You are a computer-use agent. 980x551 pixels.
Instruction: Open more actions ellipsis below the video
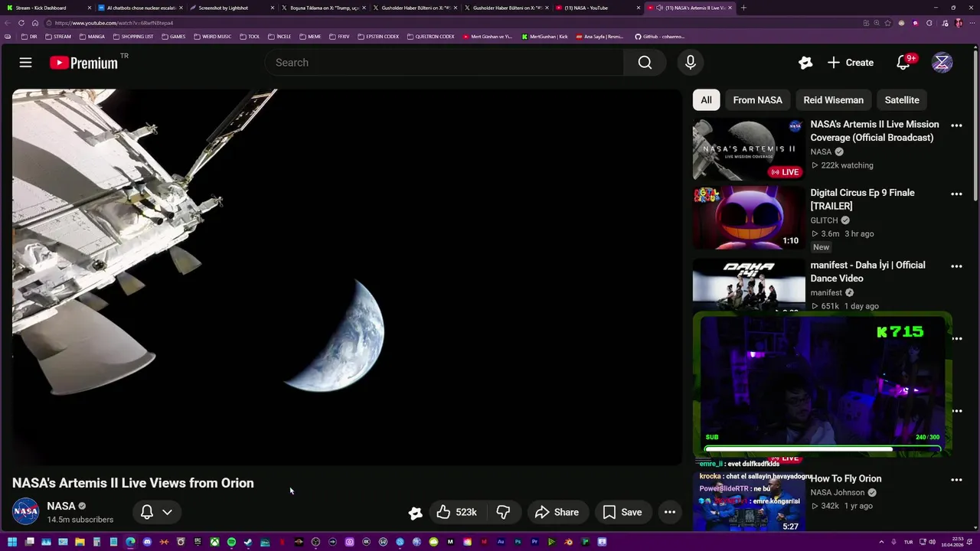(670, 512)
